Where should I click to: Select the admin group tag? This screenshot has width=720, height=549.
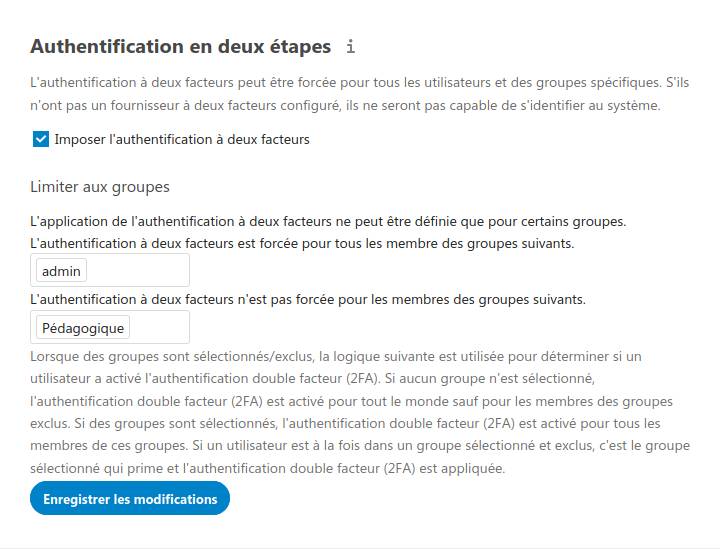61,271
